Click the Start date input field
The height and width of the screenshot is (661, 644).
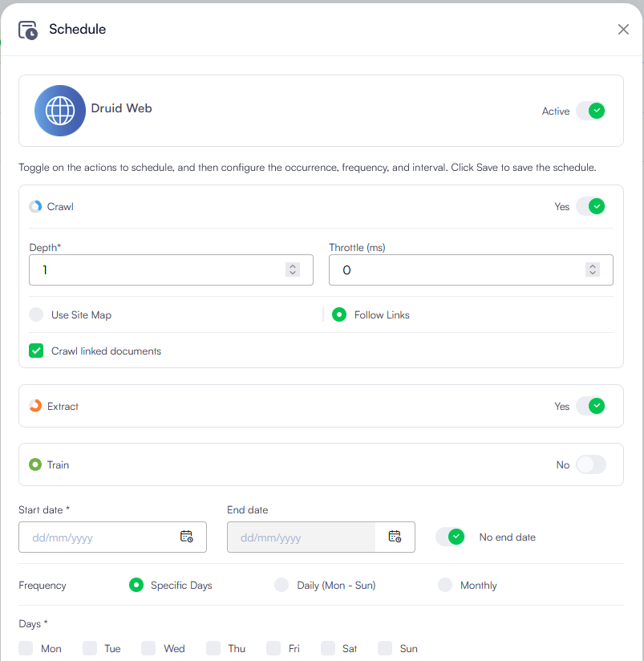coord(112,537)
